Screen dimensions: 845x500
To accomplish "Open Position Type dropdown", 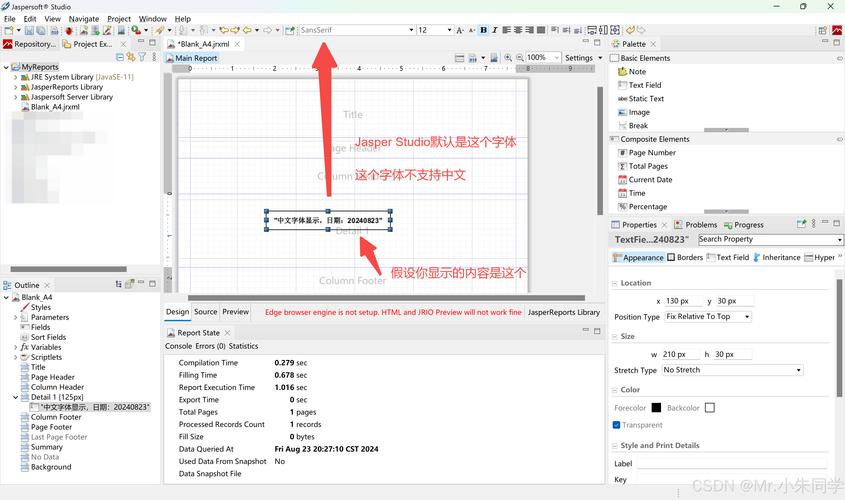I will (x=708, y=316).
